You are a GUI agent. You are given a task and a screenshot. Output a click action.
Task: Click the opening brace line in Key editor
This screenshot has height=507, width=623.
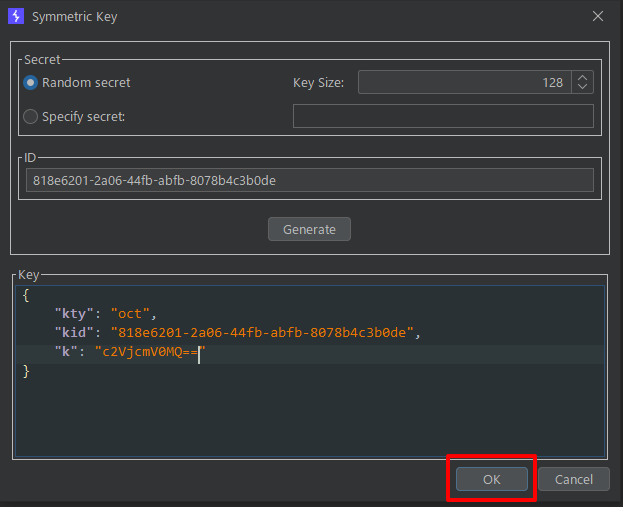pos(26,295)
